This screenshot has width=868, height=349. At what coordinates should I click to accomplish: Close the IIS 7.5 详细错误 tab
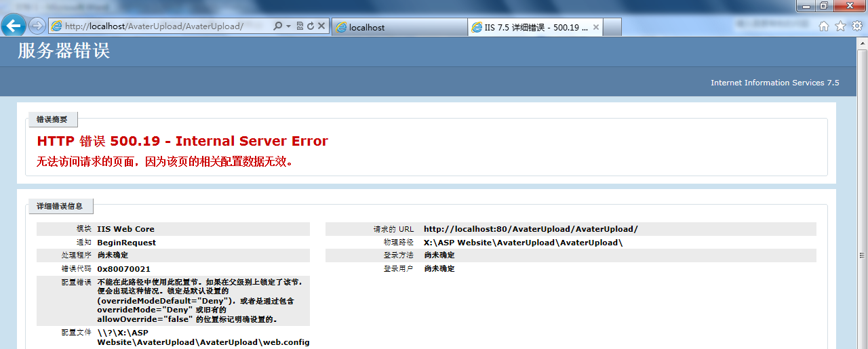point(595,27)
